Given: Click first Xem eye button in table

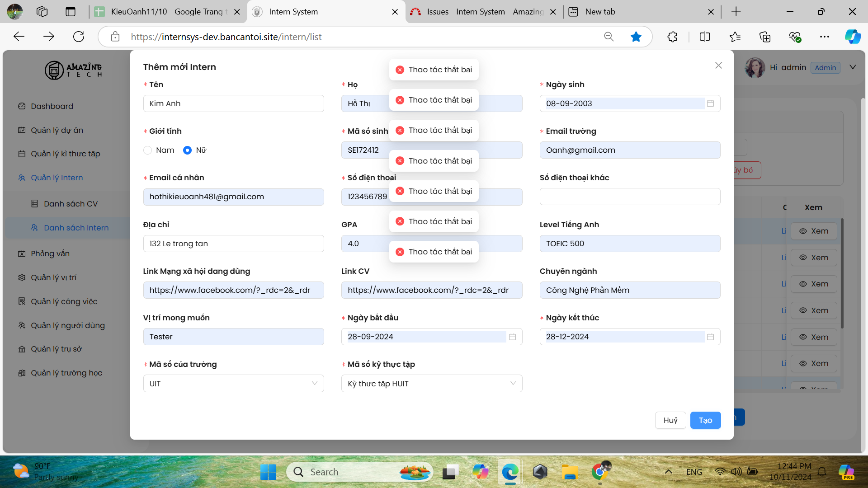Looking at the screenshot, I should [813, 231].
